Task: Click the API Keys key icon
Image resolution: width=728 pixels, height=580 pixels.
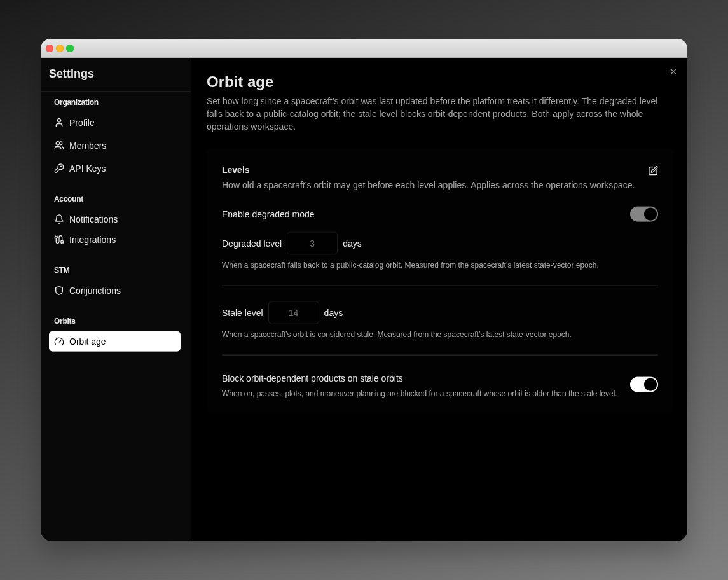Action: [x=59, y=169]
